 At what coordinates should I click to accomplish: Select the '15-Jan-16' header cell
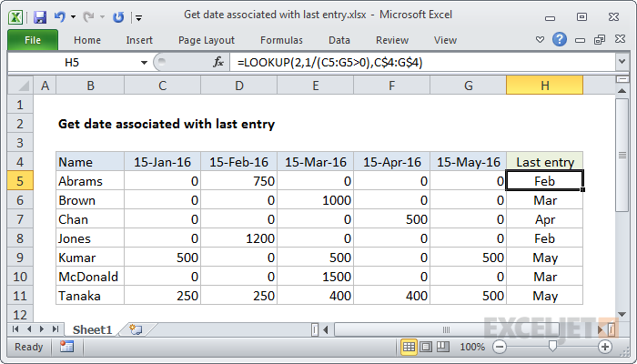click(x=163, y=162)
